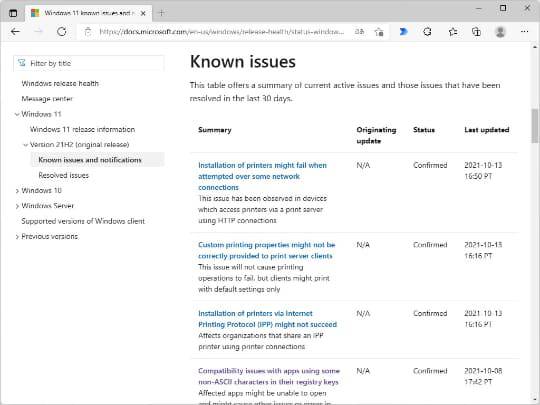Image resolution: width=540 pixels, height=405 pixels.
Task: Click the Known issues page heading
Action: (243, 62)
